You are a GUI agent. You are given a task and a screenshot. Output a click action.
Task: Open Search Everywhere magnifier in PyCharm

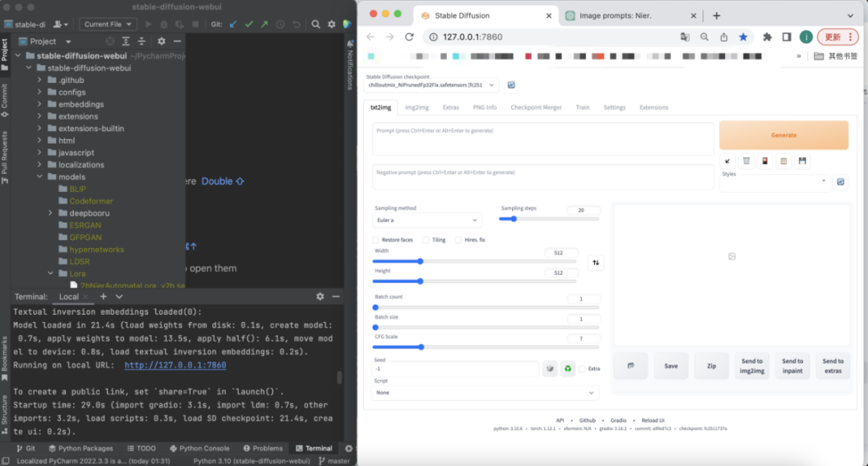(316, 24)
